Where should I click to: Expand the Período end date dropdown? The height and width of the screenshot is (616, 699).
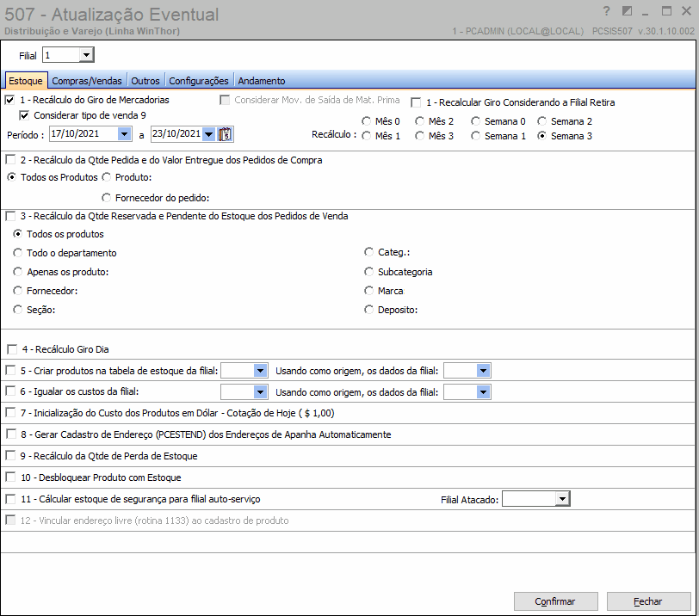click(208, 133)
